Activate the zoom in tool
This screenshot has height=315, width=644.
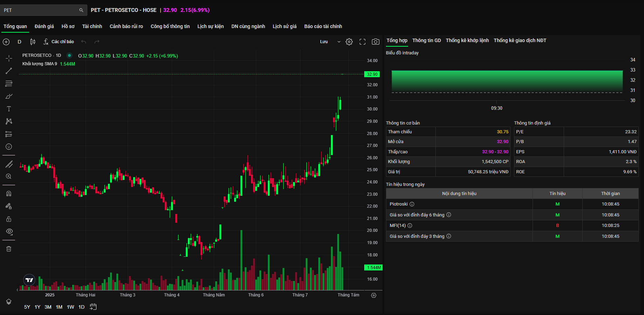click(9, 176)
